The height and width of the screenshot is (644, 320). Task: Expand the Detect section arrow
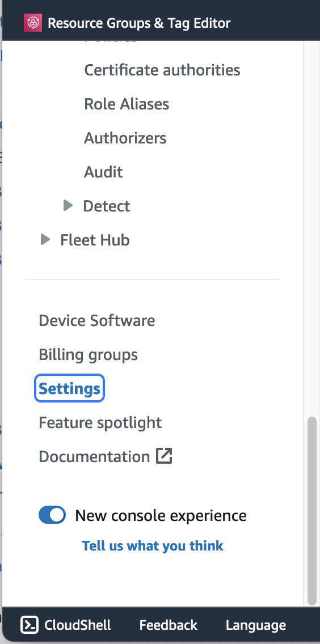point(68,205)
